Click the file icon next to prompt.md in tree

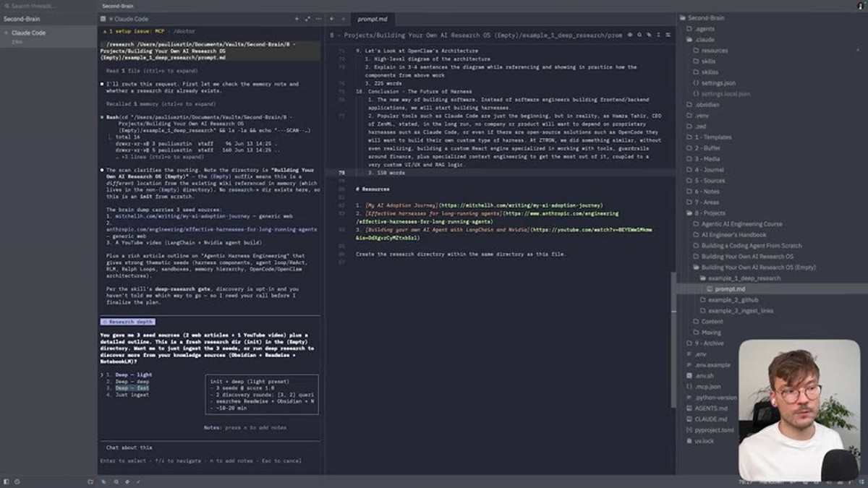click(x=710, y=288)
